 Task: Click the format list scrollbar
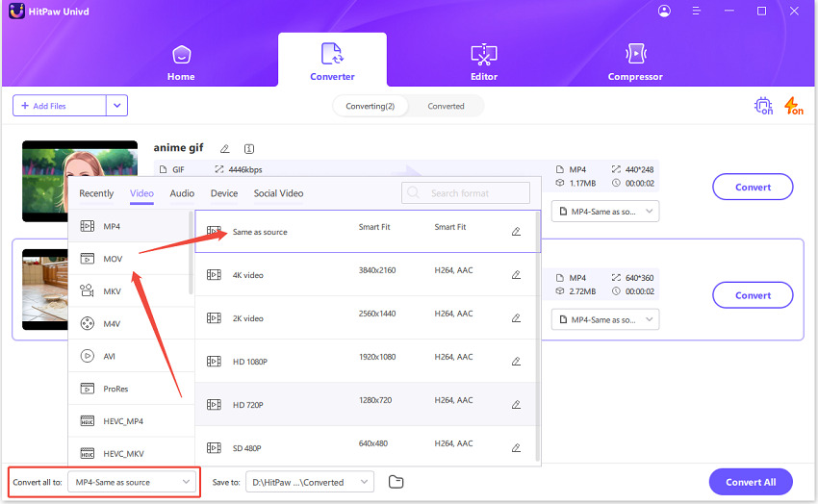point(191,252)
